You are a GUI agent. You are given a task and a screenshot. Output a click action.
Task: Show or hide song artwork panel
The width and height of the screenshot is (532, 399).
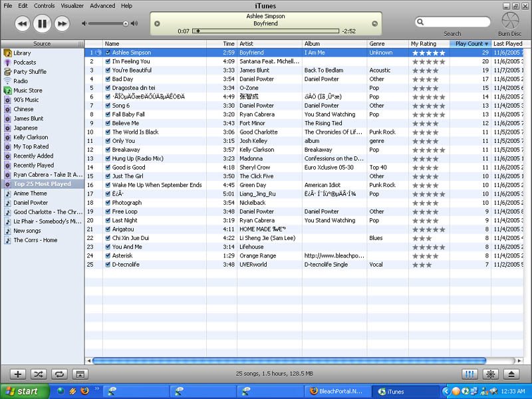pos(80,374)
